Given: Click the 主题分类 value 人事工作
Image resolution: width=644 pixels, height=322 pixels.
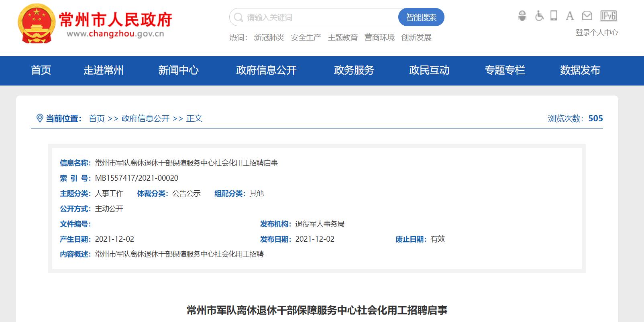Looking at the screenshot, I should (109, 194).
